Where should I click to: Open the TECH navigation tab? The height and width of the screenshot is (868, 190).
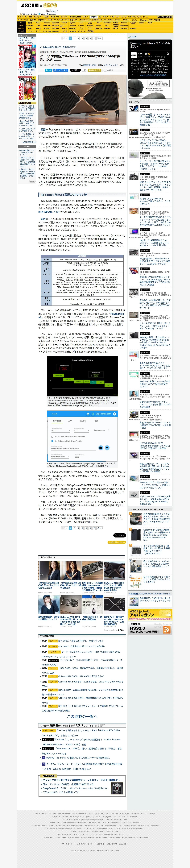pyautogui.click(x=46, y=17)
